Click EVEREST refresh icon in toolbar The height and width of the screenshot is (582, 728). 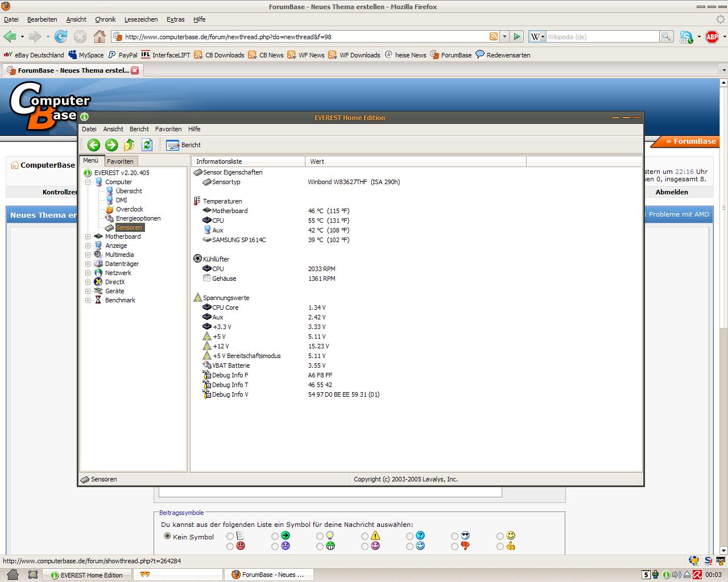click(x=147, y=145)
